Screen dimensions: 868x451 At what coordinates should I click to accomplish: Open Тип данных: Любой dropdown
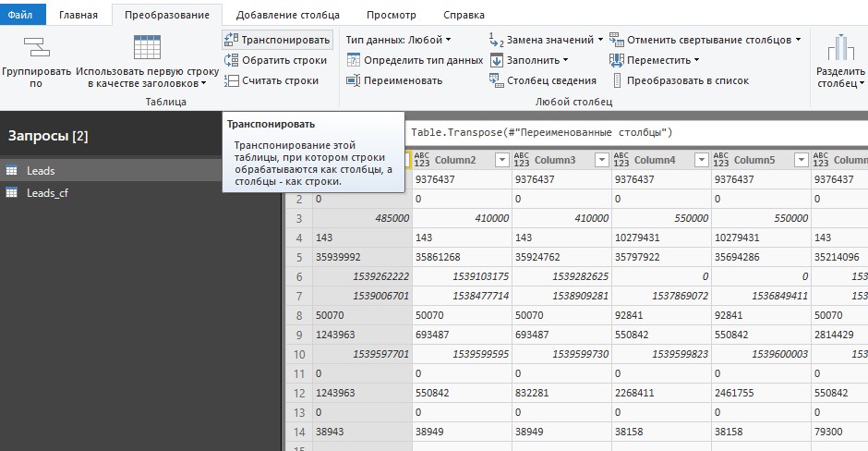click(399, 40)
